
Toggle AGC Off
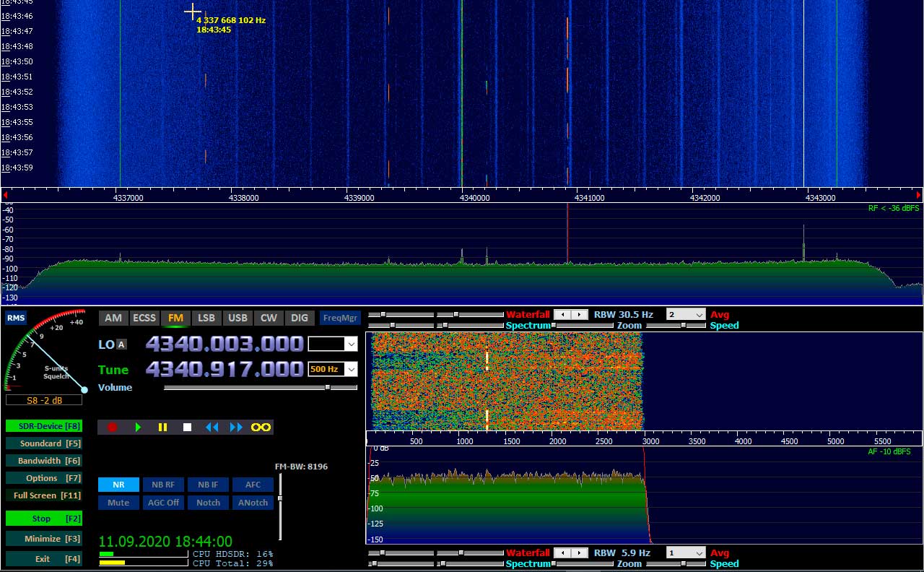(163, 503)
